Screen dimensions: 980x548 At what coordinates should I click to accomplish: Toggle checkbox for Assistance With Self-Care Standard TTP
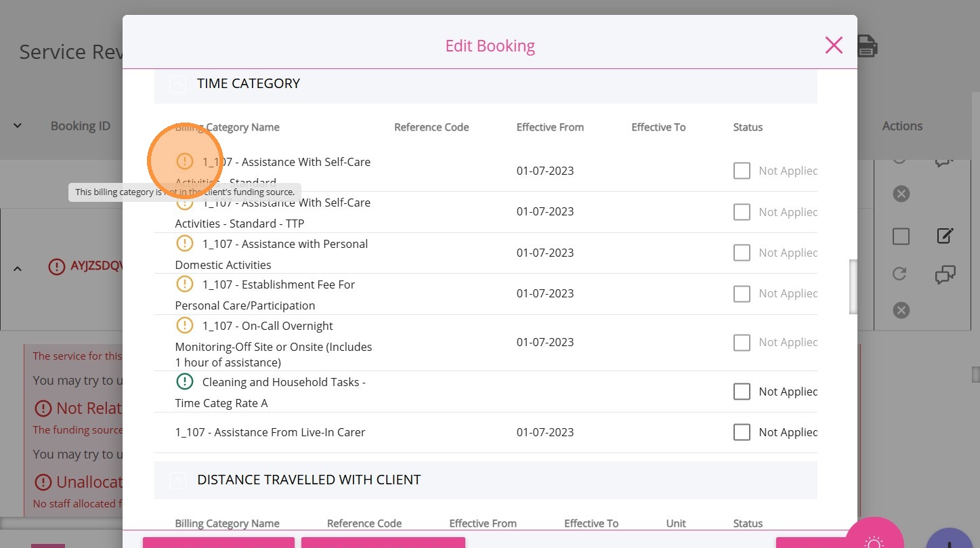742,212
